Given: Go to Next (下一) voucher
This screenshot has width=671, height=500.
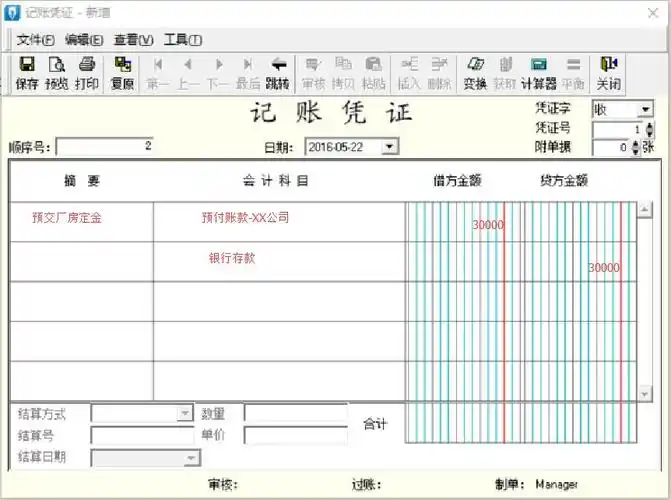Looking at the screenshot, I should 218,73.
